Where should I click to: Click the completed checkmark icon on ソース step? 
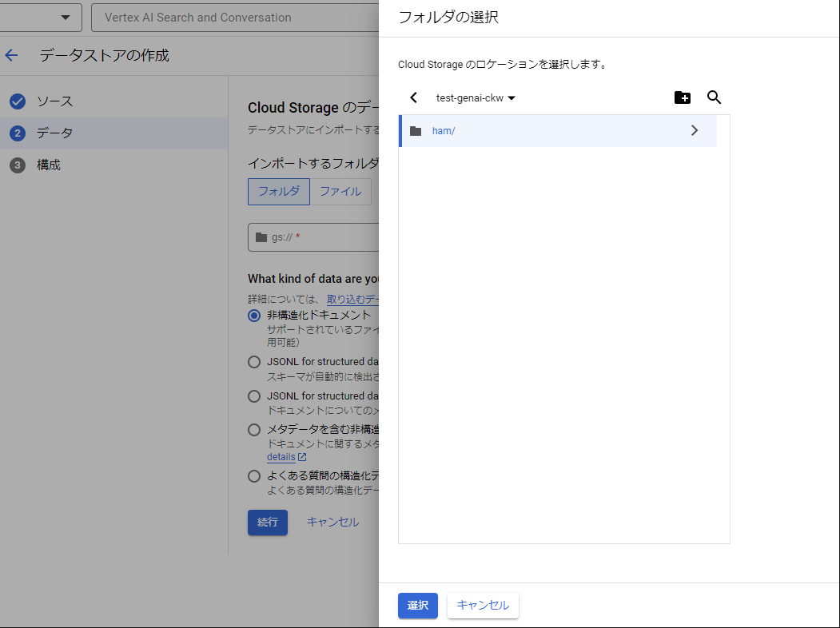pos(18,101)
